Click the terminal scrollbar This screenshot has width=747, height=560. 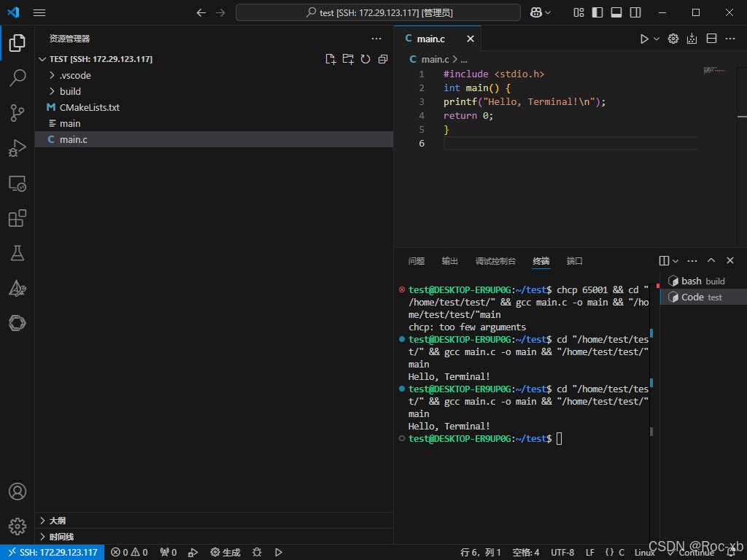coord(651,431)
